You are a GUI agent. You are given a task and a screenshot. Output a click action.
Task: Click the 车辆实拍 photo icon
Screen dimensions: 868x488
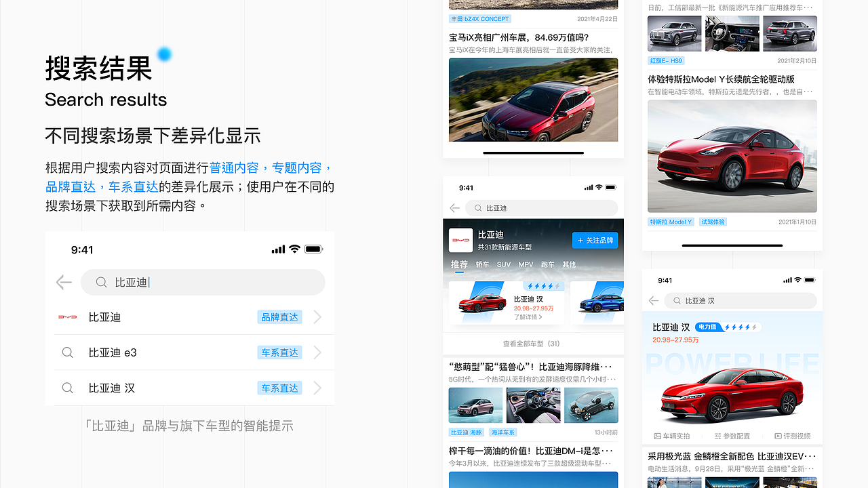click(x=657, y=436)
